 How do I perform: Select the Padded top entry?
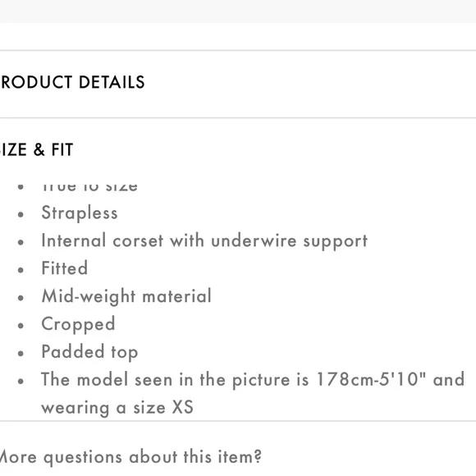(89, 352)
